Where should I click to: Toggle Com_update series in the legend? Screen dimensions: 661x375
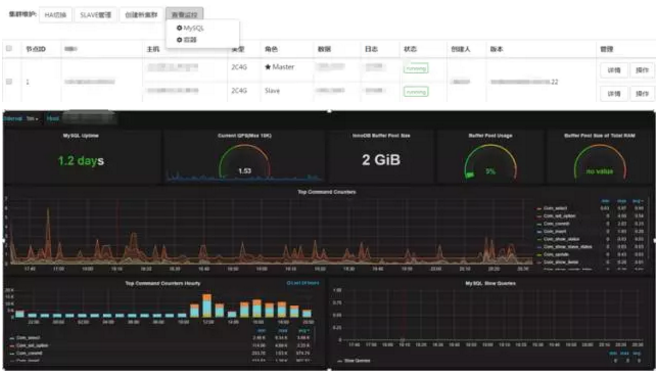pyautogui.click(x=556, y=254)
